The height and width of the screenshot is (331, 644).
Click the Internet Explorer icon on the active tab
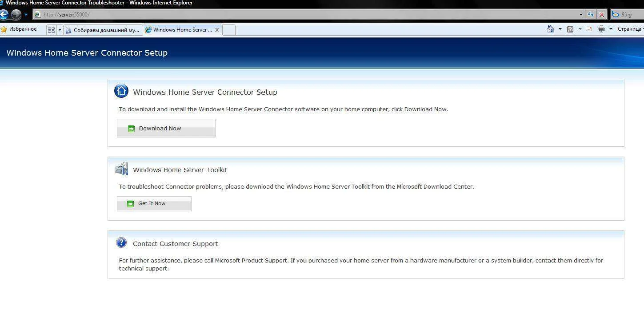coord(148,30)
